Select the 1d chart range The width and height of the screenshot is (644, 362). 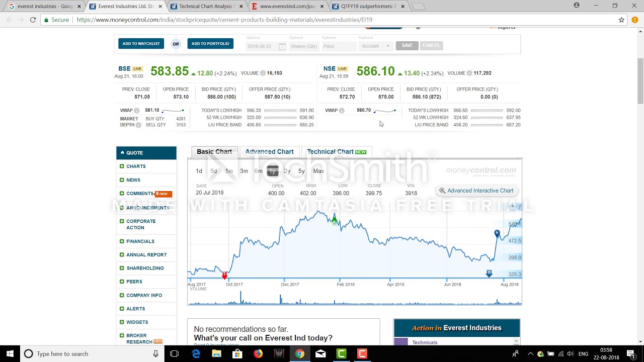tap(199, 171)
